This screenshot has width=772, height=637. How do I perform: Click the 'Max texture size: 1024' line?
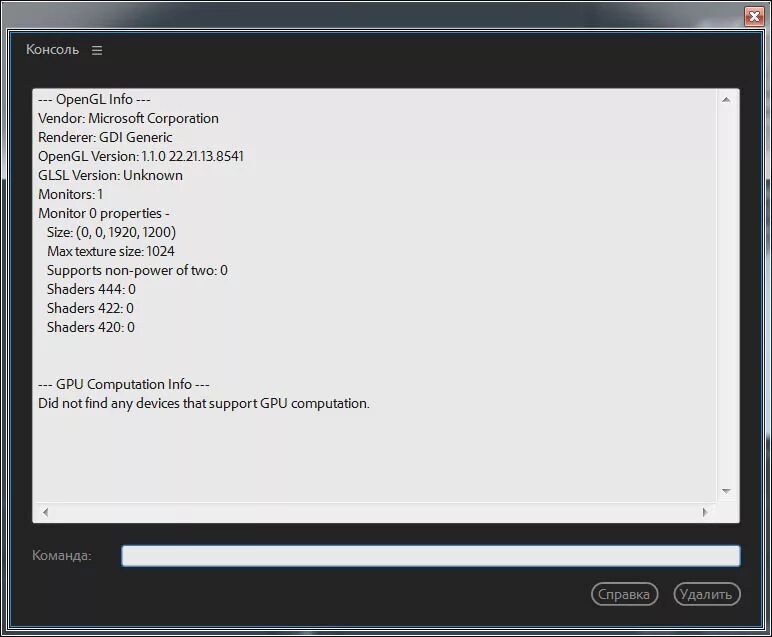[111, 252]
